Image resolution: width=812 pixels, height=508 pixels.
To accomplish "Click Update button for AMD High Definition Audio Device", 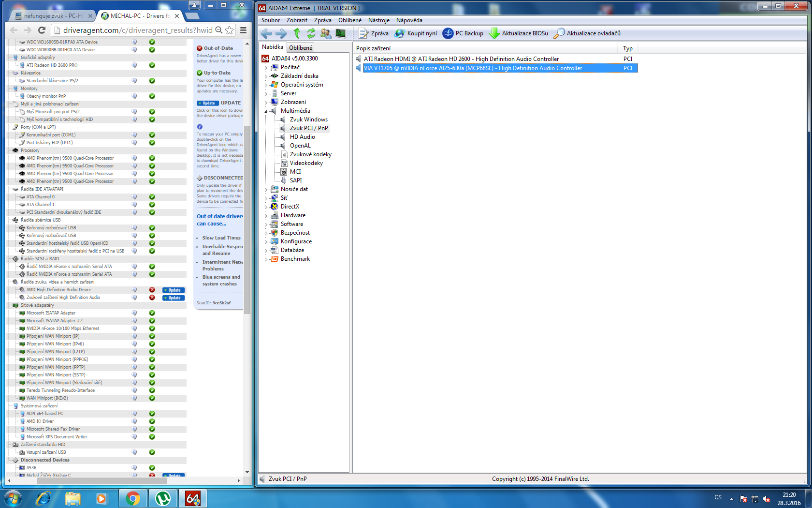I will [x=174, y=290].
